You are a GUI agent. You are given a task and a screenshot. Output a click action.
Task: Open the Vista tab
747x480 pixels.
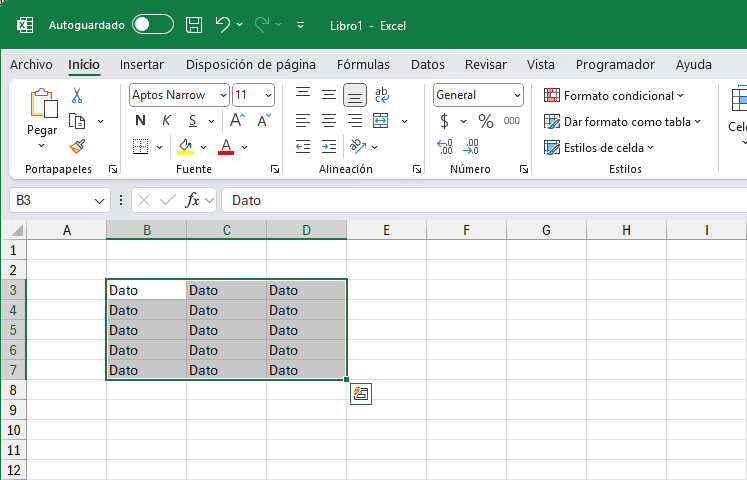click(x=541, y=64)
